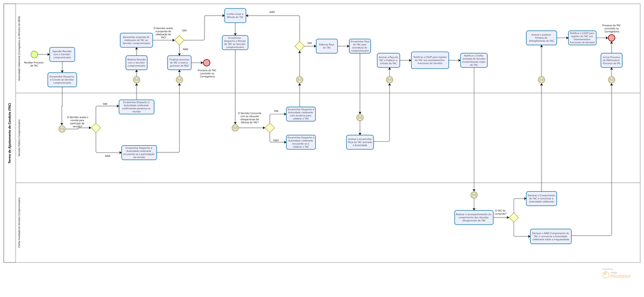Click label 'O Servidor aceita a proposta de celebração'

click(x=164, y=33)
